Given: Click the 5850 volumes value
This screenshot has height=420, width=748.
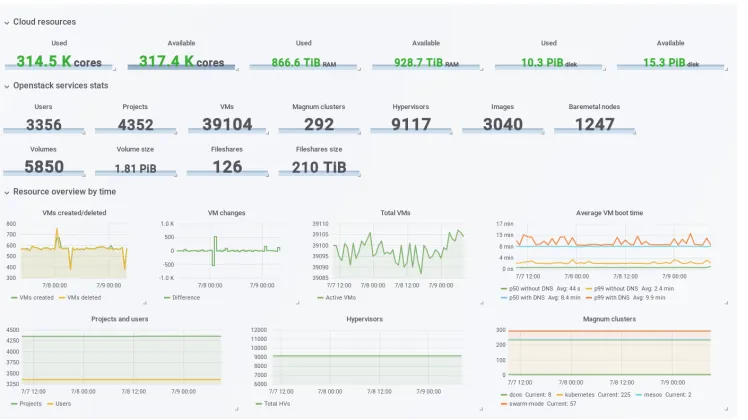Looking at the screenshot, I should click(x=44, y=167).
